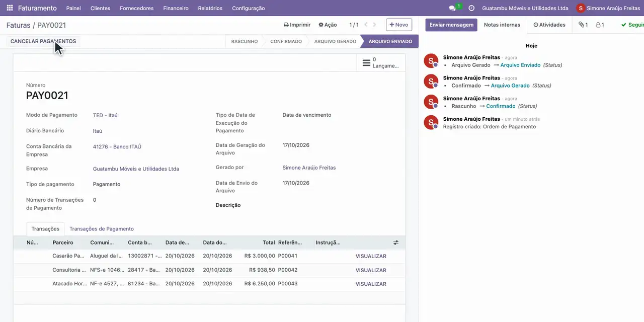Click the Enviar mensagem button
644x322 pixels.
click(x=451, y=25)
